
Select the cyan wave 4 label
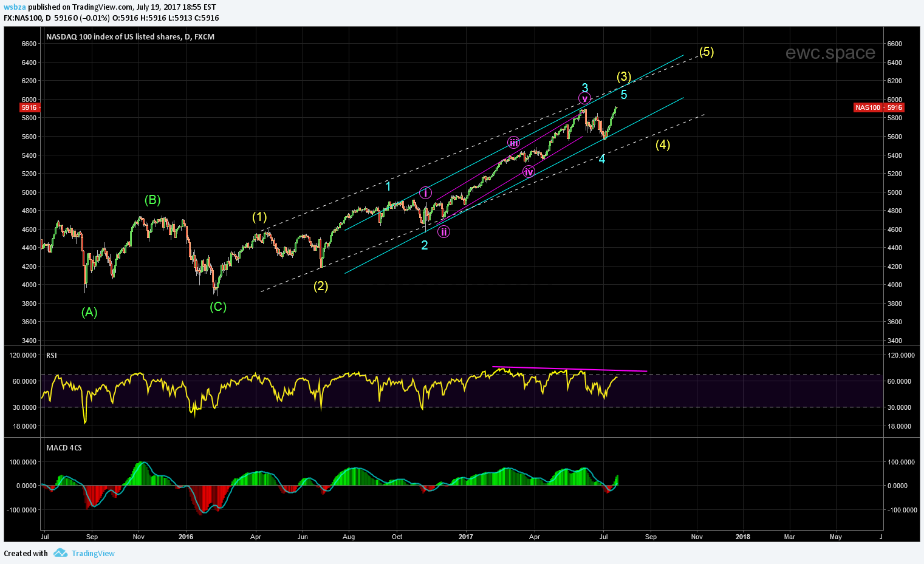(601, 159)
